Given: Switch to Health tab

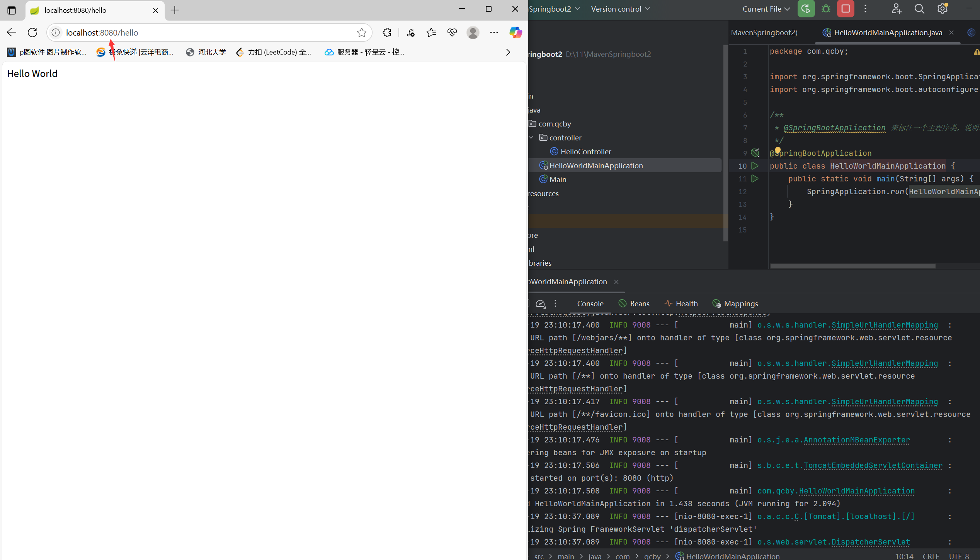Looking at the screenshot, I should (x=681, y=304).
